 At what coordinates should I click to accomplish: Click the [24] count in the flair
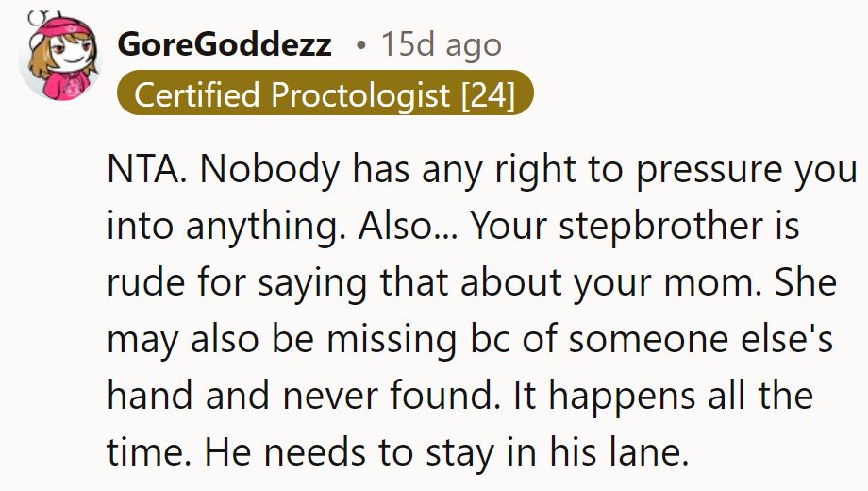pos(487,94)
